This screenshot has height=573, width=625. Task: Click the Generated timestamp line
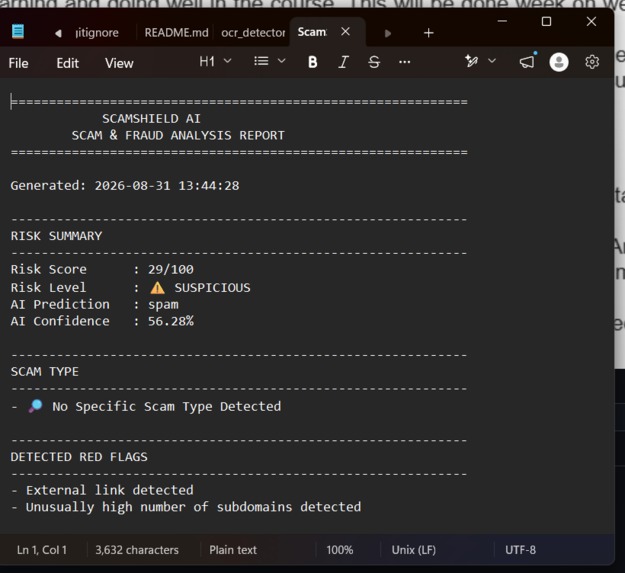[x=125, y=185]
